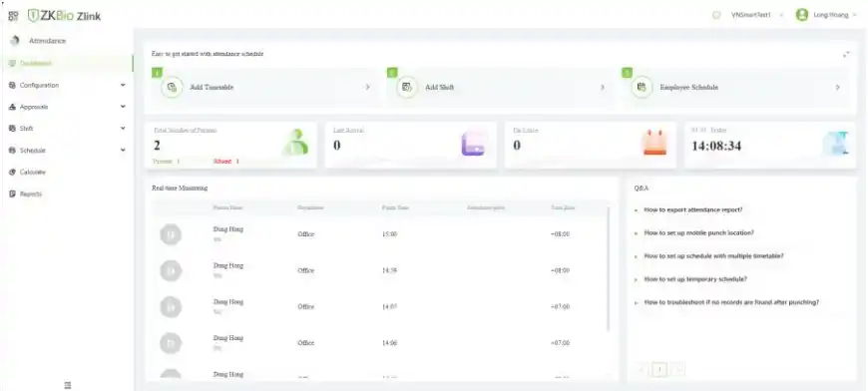Click the Dashboard monitor icon

pos(12,63)
